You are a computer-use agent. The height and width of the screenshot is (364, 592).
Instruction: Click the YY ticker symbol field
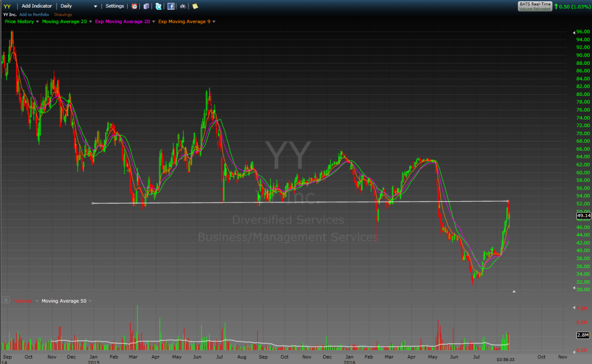click(x=8, y=6)
